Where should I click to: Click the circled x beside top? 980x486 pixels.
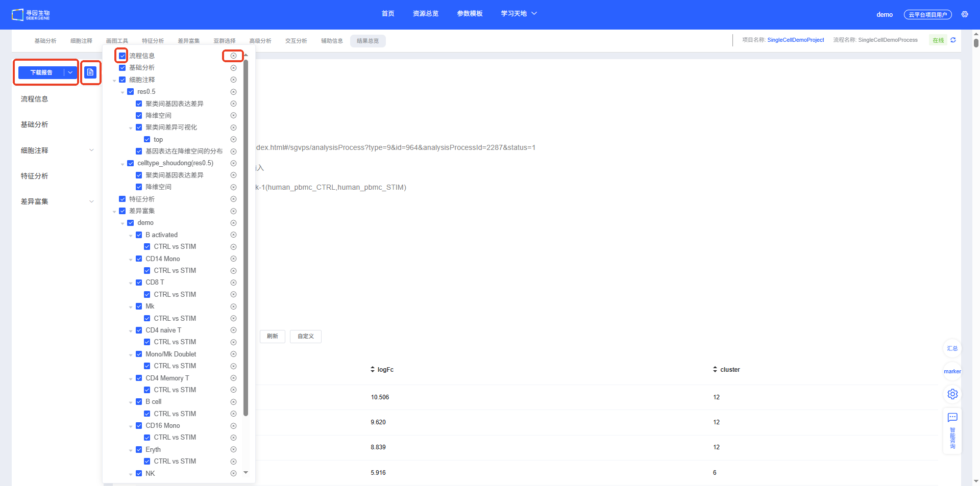pyautogui.click(x=233, y=139)
